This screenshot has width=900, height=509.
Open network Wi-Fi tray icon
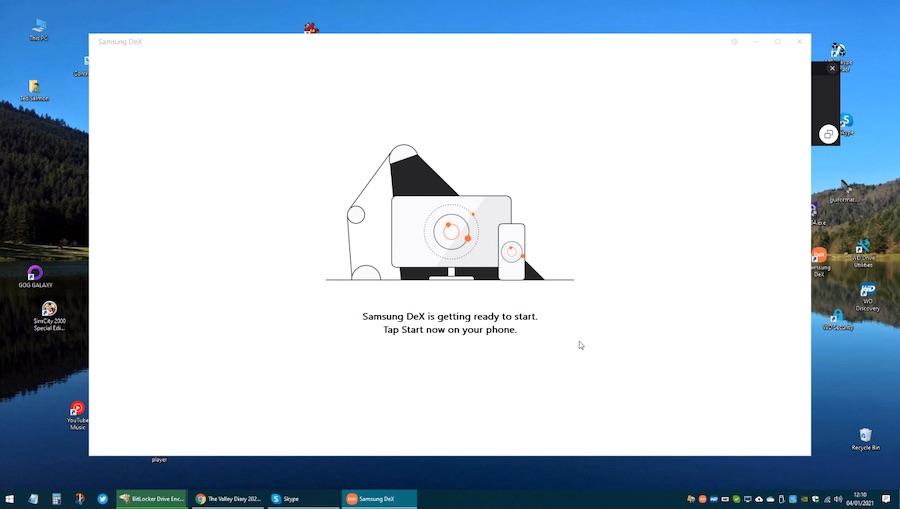click(x=827, y=499)
